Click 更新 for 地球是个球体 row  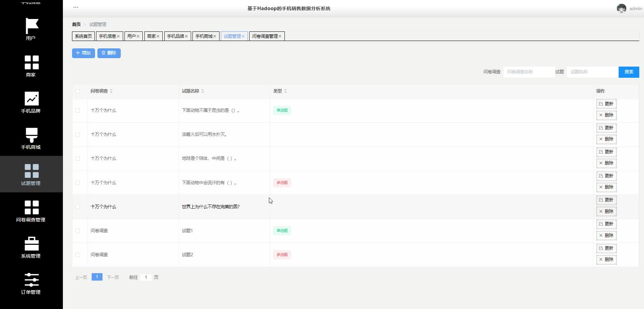(x=606, y=152)
